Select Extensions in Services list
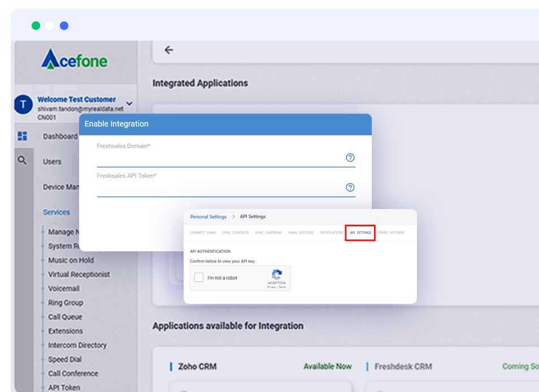 (66, 331)
